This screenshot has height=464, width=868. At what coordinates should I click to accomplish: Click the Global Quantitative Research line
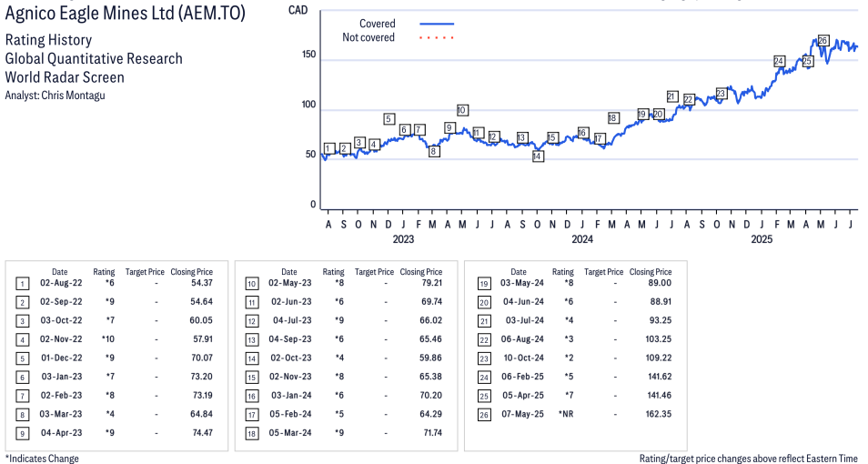tap(94, 59)
